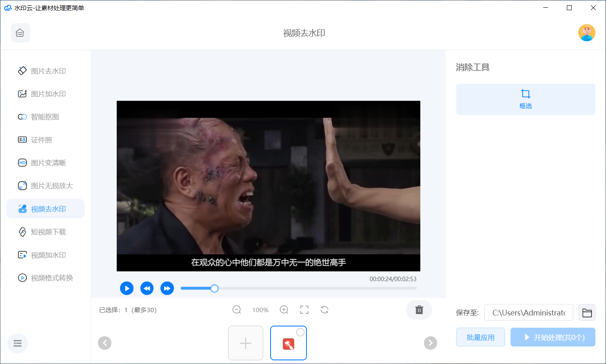
Task: Toggle the thumbnail selection circle
Action: tap(300, 332)
